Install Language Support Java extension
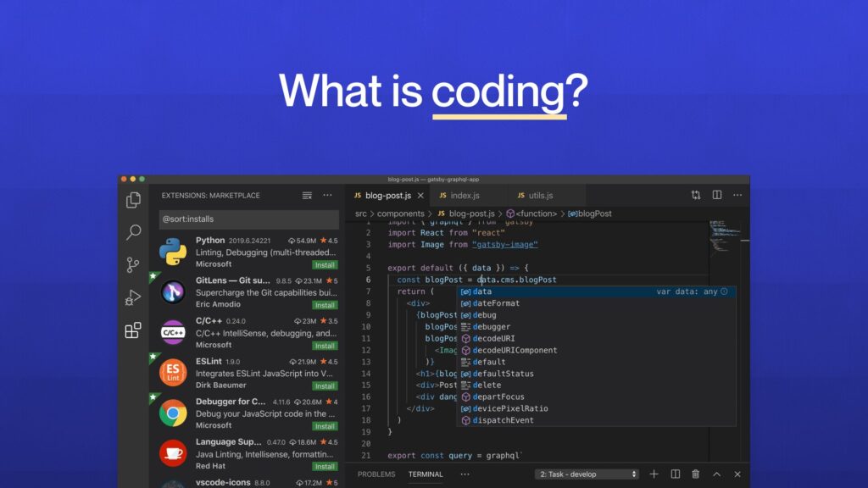 [x=325, y=467]
